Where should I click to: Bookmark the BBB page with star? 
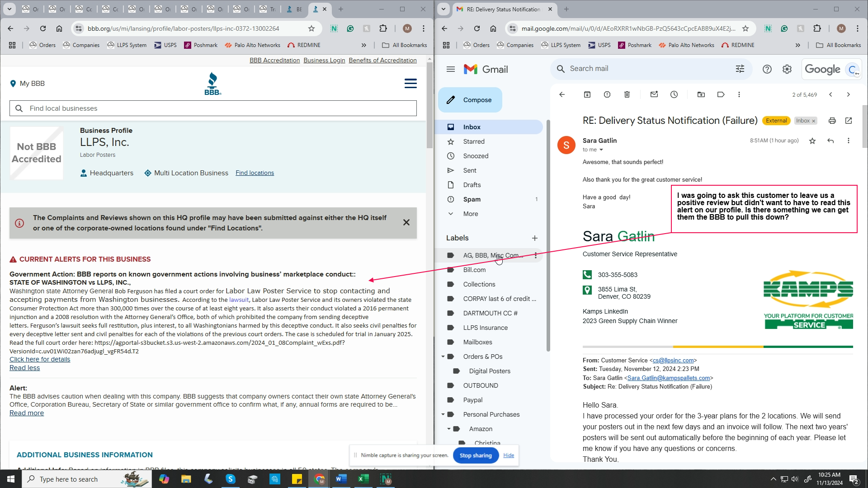pos(311,28)
